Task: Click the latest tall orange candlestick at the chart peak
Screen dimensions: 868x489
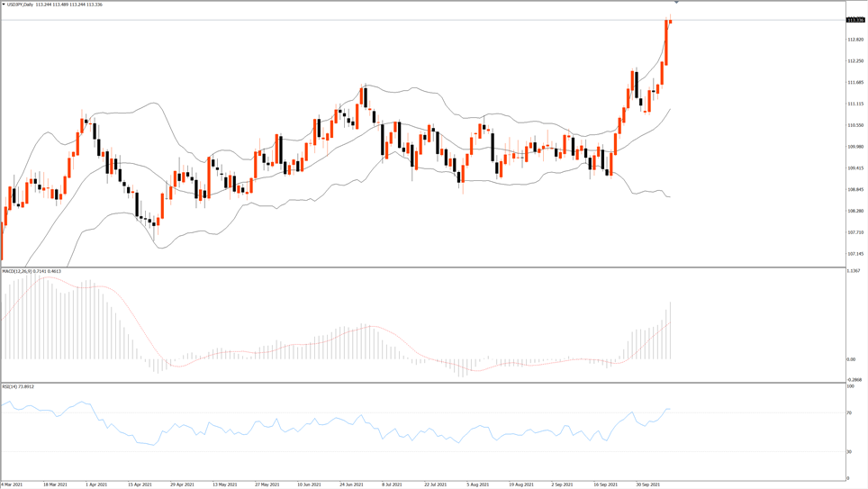Action: tap(666, 42)
